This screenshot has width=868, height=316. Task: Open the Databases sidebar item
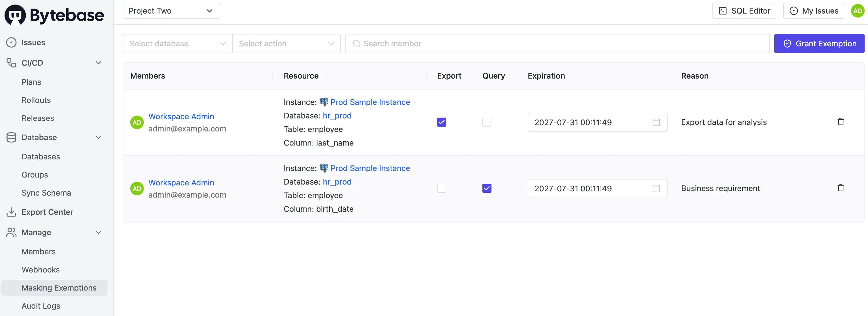[x=41, y=157]
